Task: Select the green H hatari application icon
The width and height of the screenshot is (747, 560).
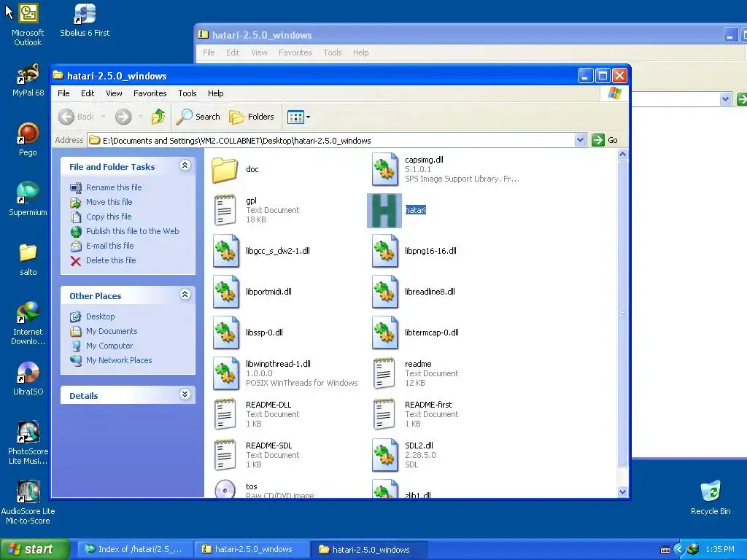Action: [x=384, y=211]
